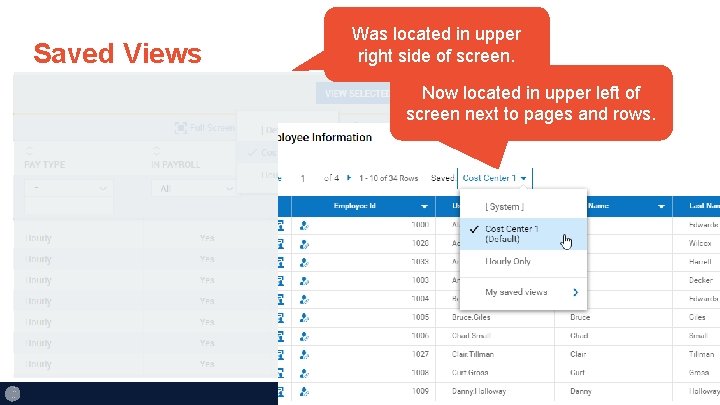
Task: Select checked Cost Center 1 (Default) view
Action: point(523,234)
